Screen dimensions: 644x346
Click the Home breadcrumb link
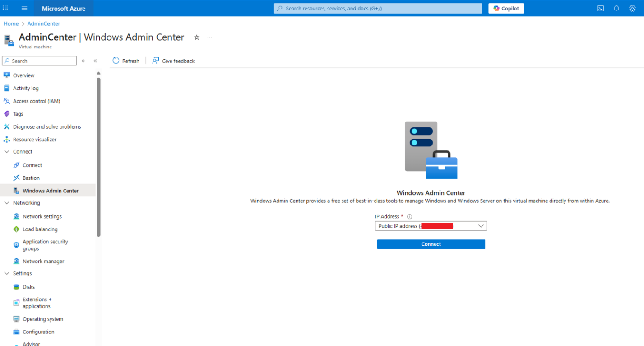[11, 23]
